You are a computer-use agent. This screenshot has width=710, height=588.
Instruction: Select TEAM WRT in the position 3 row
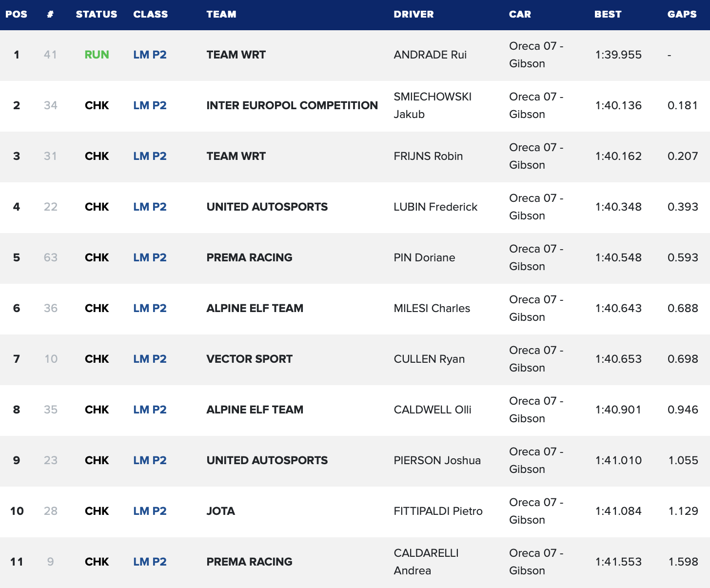click(236, 156)
